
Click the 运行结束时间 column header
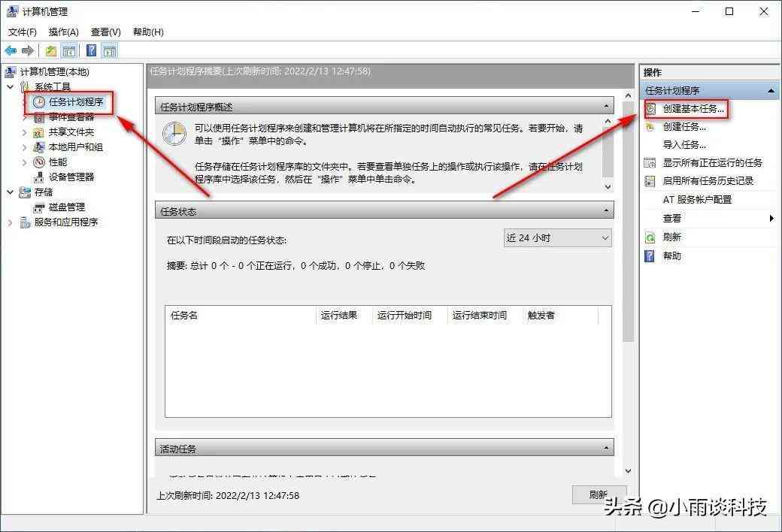(485, 315)
